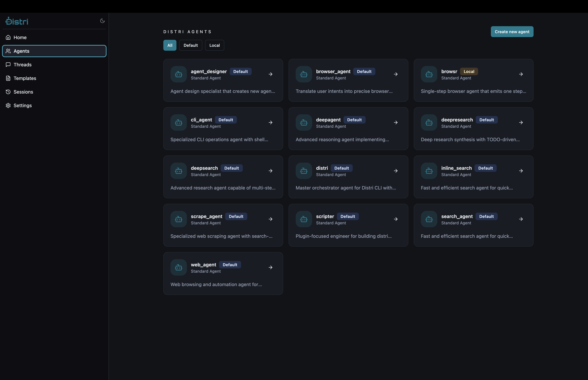Open the Templates section
The width and height of the screenshot is (588, 380).
(25, 78)
